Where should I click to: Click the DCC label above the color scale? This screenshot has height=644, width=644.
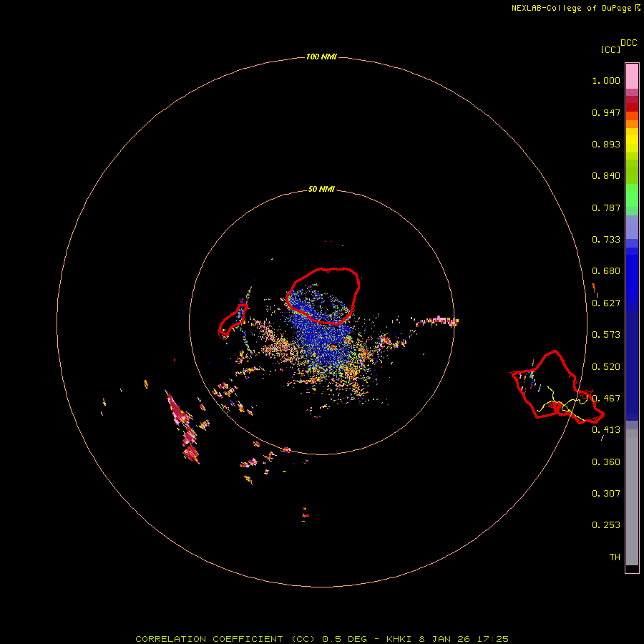coord(629,43)
